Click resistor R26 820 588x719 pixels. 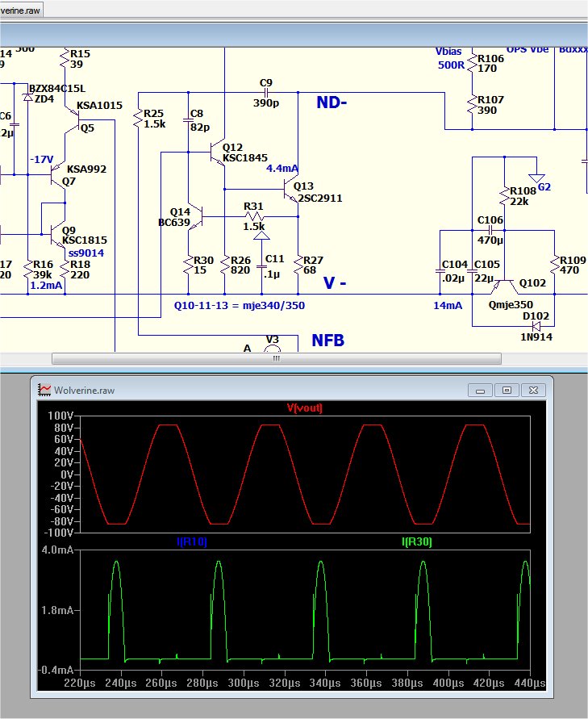coord(224,265)
